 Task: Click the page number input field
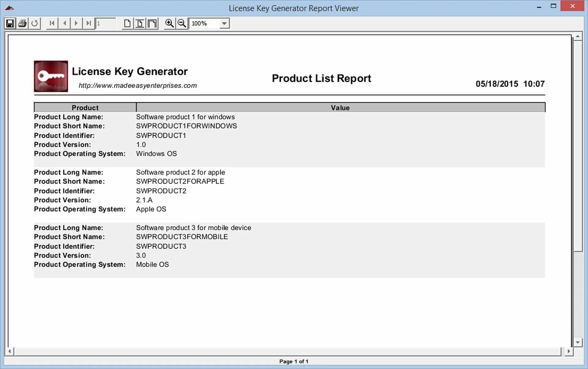(x=106, y=23)
